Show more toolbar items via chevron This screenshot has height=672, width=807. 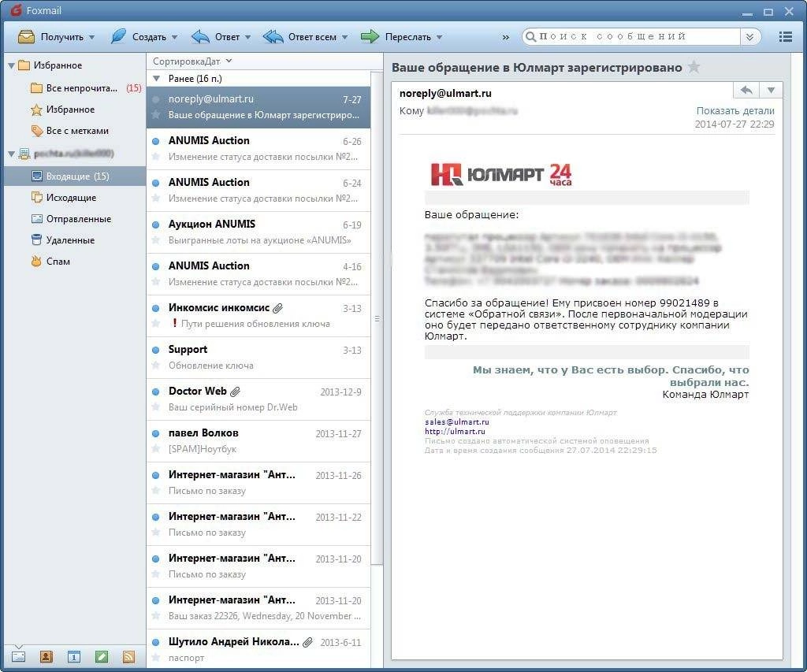505,37
